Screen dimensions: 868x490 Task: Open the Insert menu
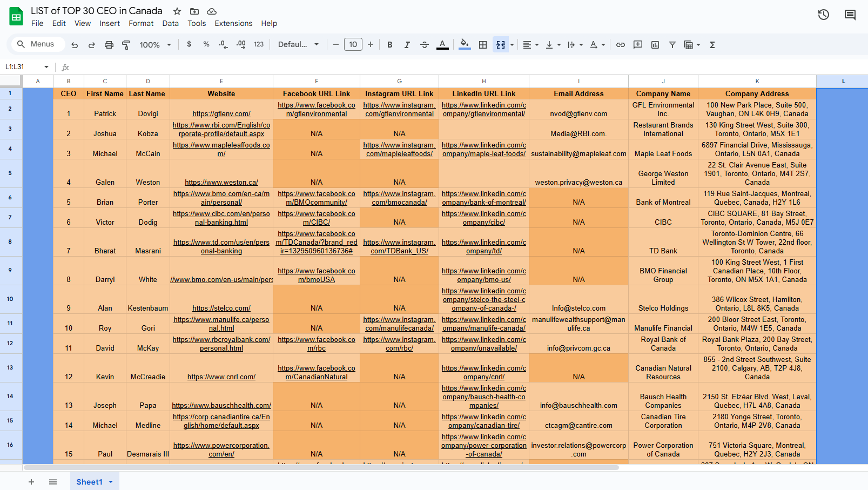click(x=110, y=23)
